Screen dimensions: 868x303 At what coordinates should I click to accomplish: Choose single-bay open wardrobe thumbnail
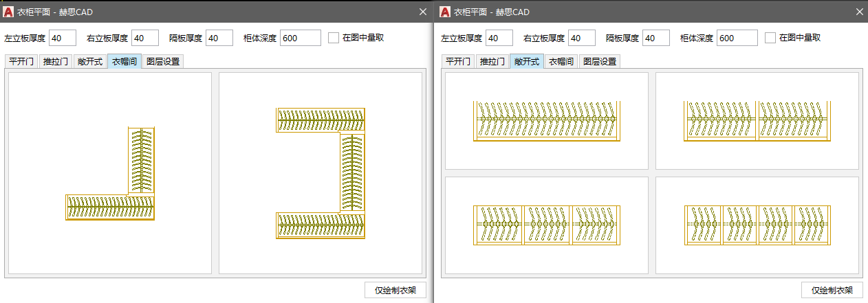click(547, 121)
